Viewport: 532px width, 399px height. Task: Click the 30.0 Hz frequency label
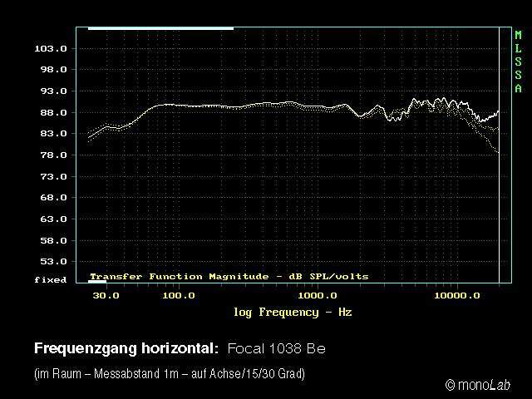[106, 296]
